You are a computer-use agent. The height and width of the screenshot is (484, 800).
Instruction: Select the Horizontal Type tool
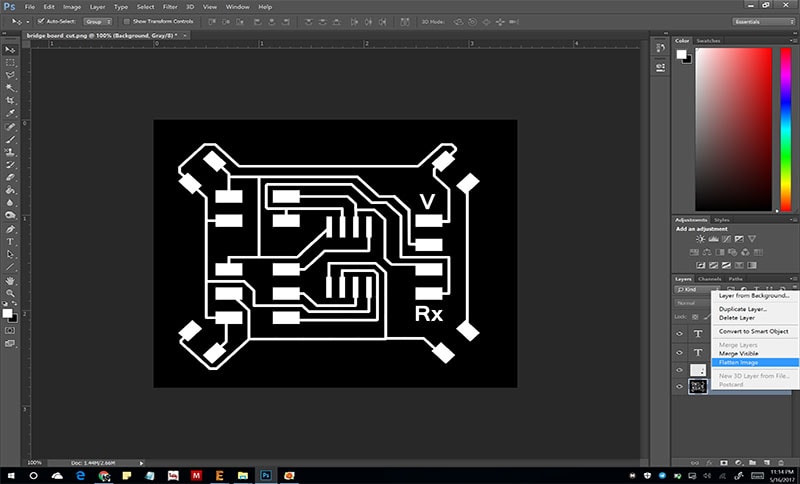[x=10, y=242]
